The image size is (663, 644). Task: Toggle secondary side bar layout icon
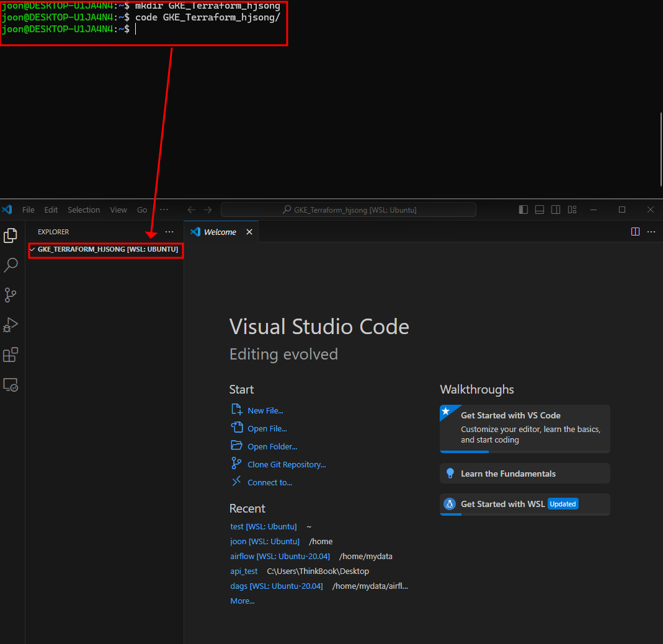point(556,210)
